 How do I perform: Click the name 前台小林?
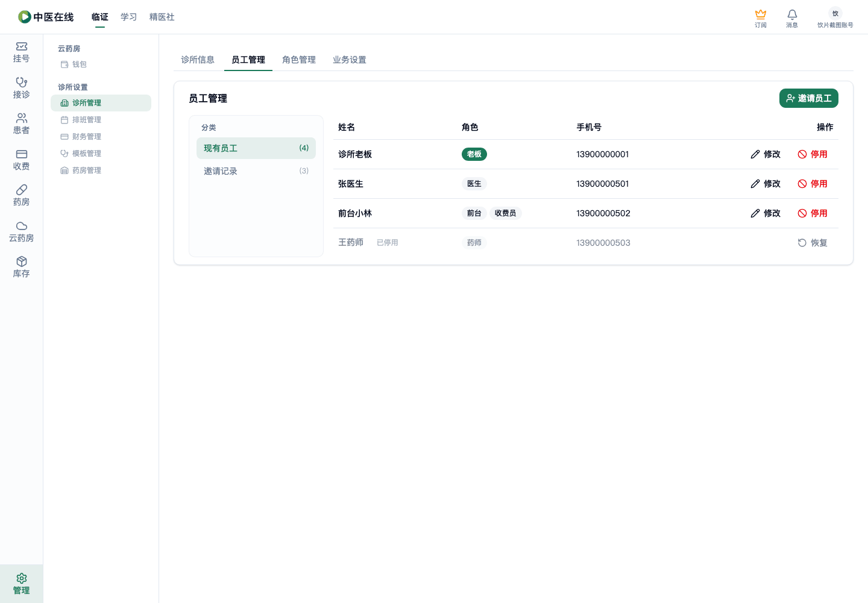coord(355,213)
